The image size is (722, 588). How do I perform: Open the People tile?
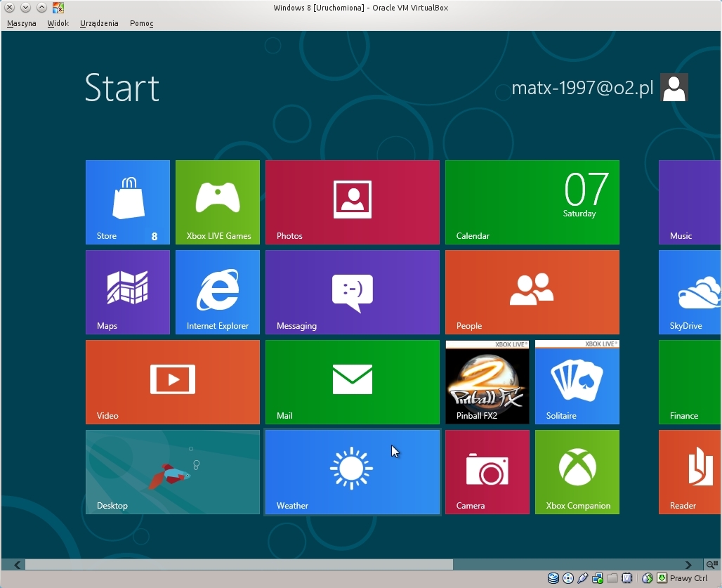pos(532,292)
